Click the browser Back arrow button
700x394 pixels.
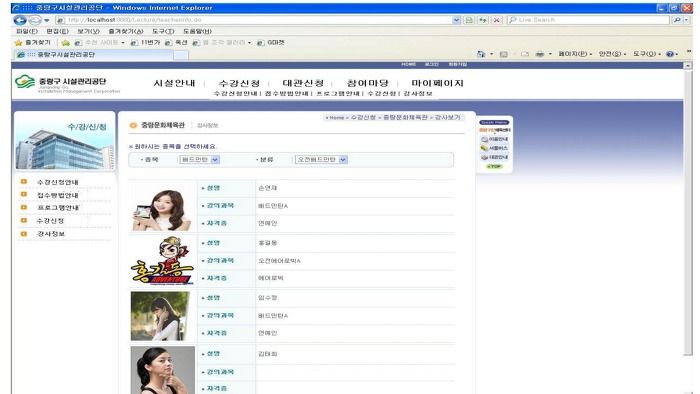20,20
